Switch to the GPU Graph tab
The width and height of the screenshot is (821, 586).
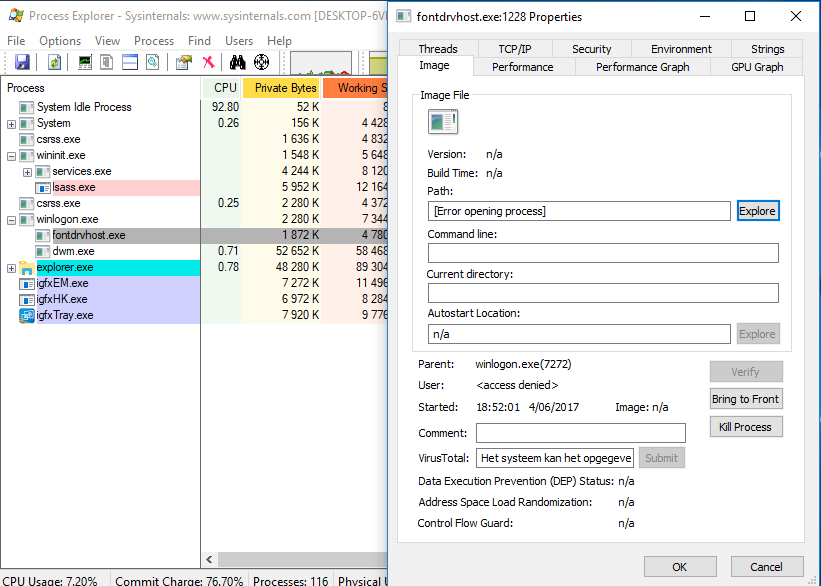(x=757, y=67)
